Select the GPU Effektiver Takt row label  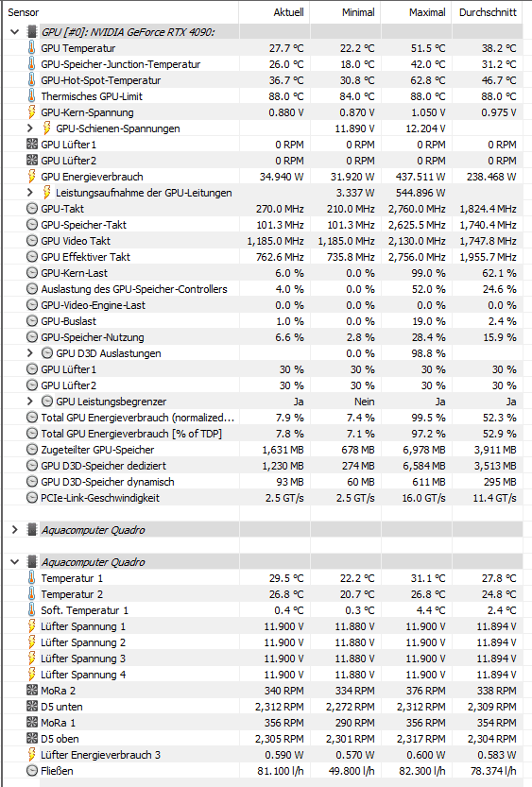[x=85, y=257]
